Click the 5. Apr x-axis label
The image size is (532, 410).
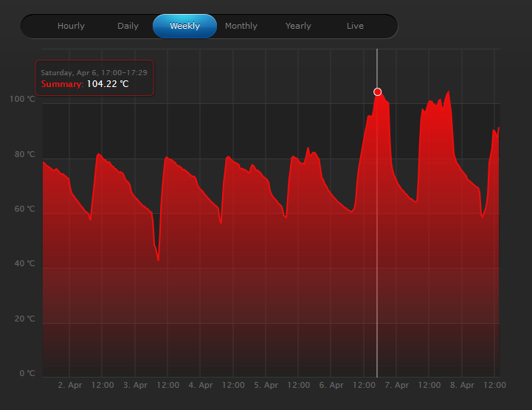click(266, 385)
